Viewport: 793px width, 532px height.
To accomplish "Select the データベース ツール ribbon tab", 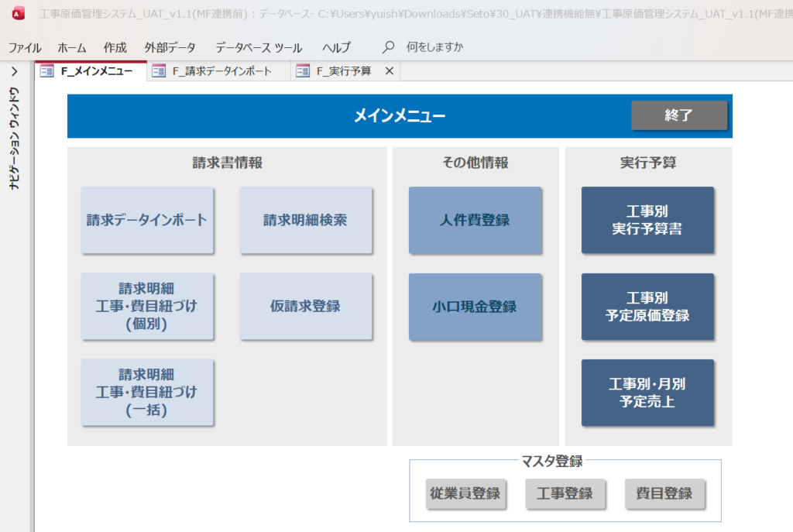I will click(259, 47).
